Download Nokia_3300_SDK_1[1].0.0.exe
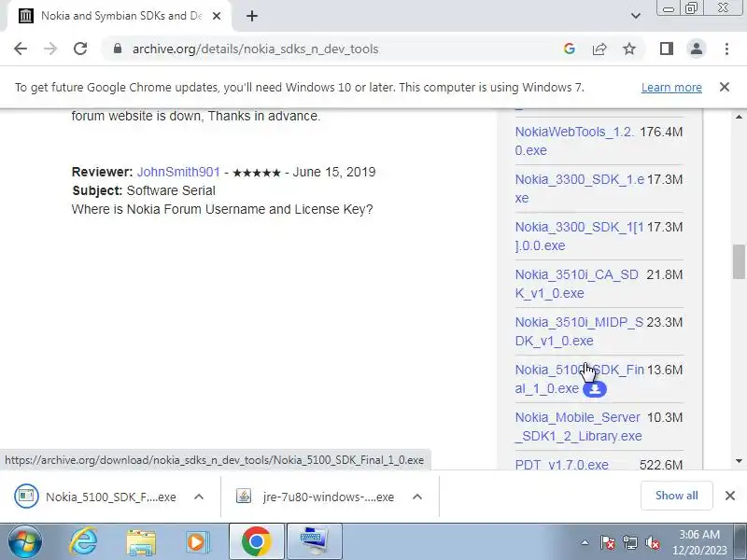This screenshot has width=747, height=560. (579, 236)
